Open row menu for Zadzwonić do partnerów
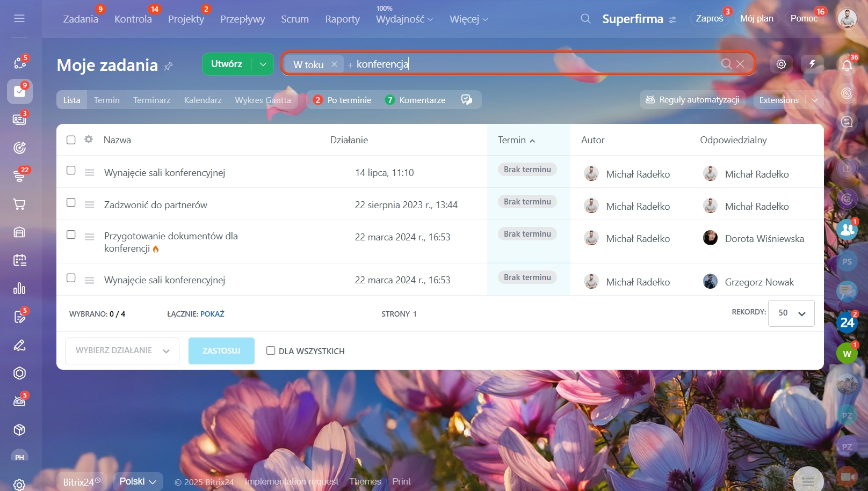 (x=90, y=204)
